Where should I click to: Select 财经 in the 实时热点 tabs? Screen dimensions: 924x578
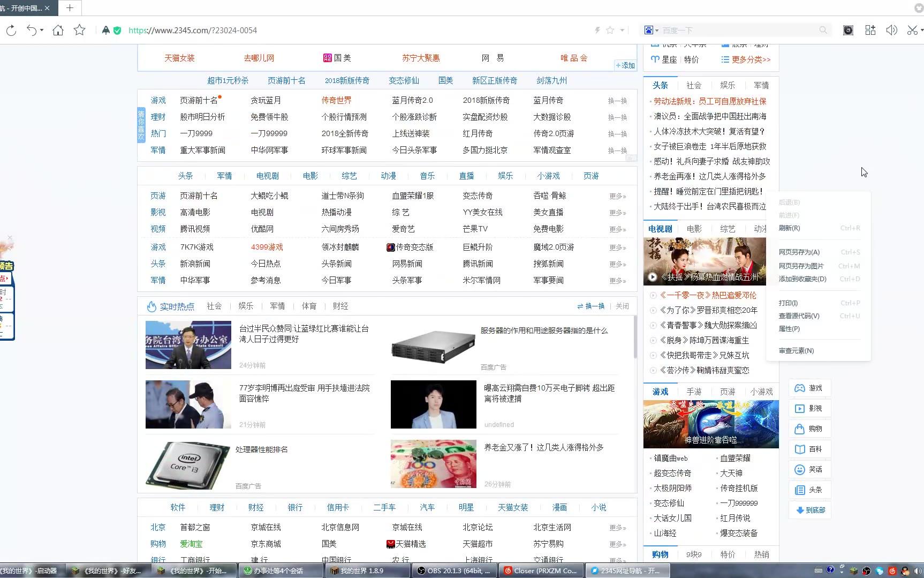click(x=340, y=306)
